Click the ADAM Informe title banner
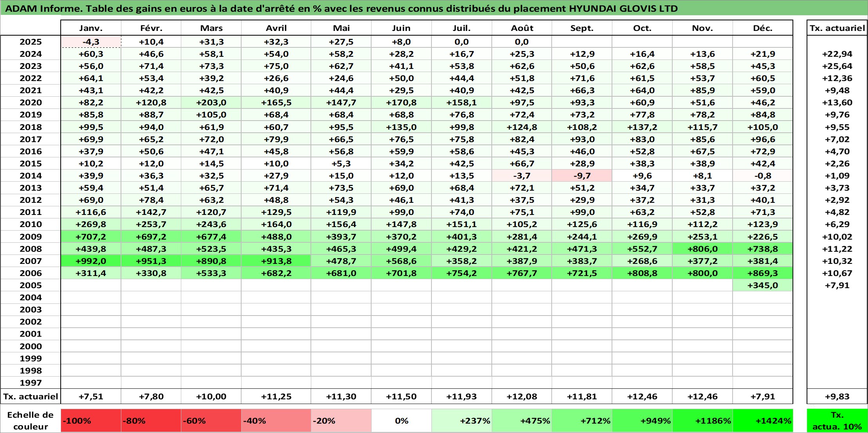This screenshot has height=433, width=868. [x=434, y=8]
